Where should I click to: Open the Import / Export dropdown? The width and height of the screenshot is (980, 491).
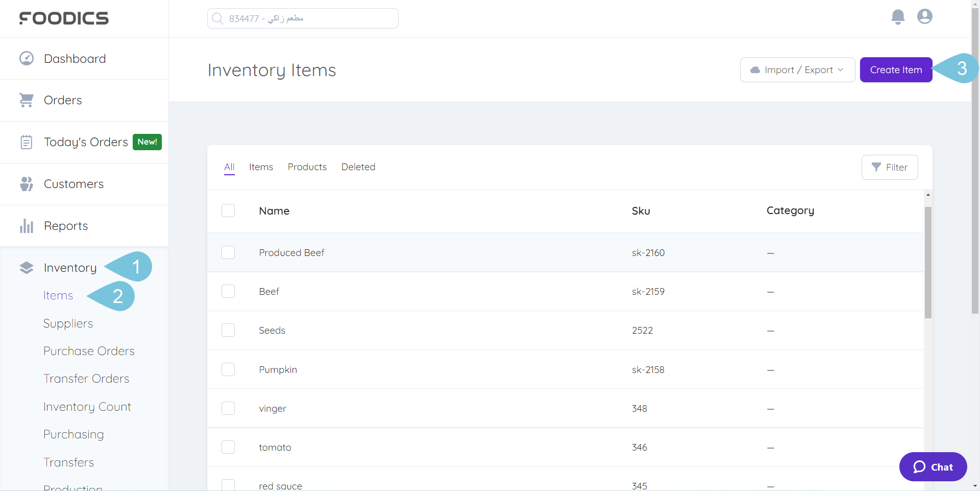(x=797, y=70)
